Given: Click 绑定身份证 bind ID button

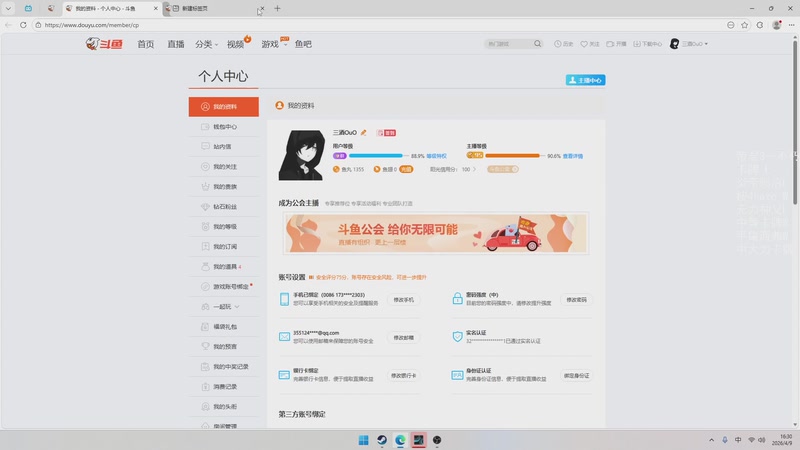Looking at the screenshot, I should (x=577, y=376).
